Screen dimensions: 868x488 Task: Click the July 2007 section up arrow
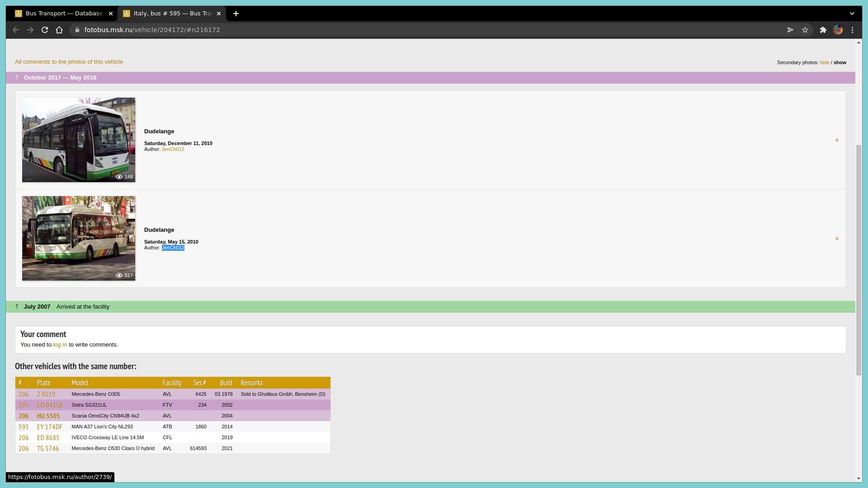[17, 306]
